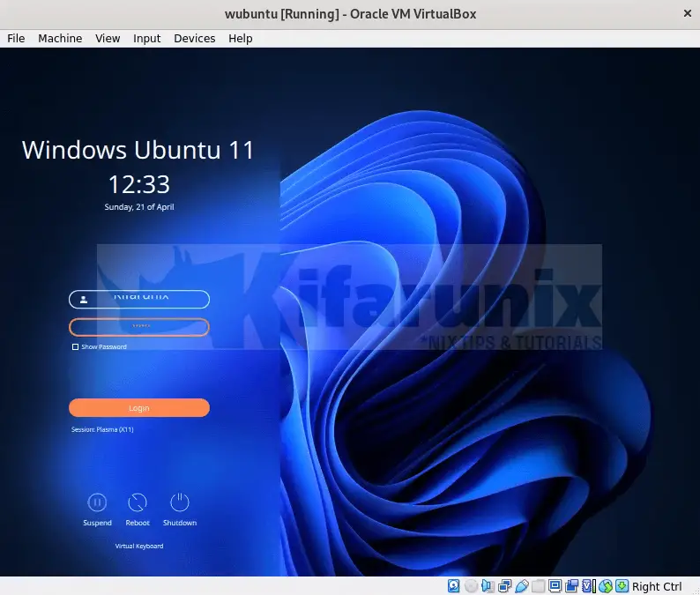Open the Virtual Keyboard

coord(139,546)
